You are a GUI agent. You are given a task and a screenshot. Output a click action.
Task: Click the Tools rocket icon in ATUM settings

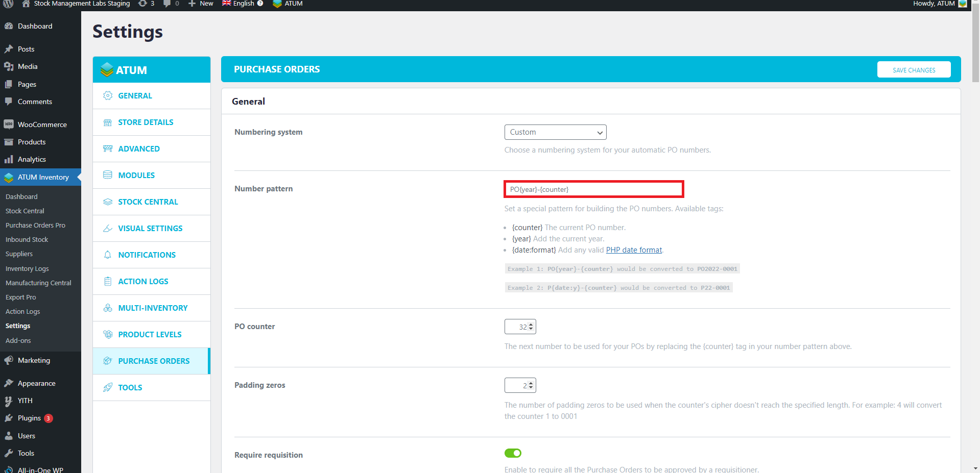coord(108,387)
